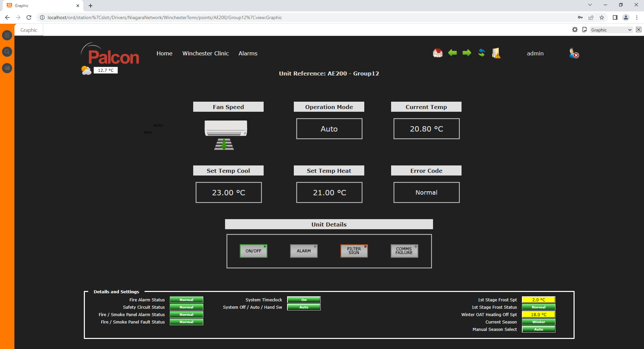The image size is (644, 349).
Task: Open the Graphic view selector dropdown
Action: tap(611, 30)
